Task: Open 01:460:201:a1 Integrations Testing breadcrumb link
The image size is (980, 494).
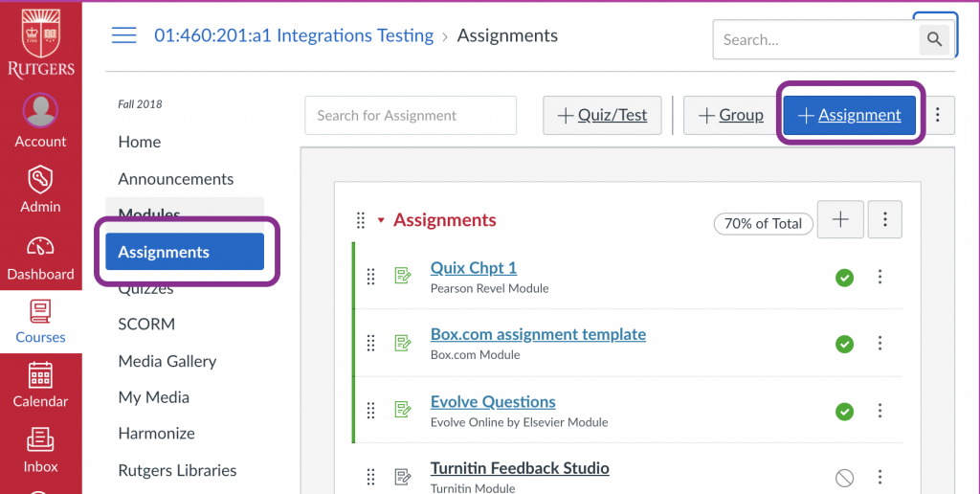Action: pos(294,35)
